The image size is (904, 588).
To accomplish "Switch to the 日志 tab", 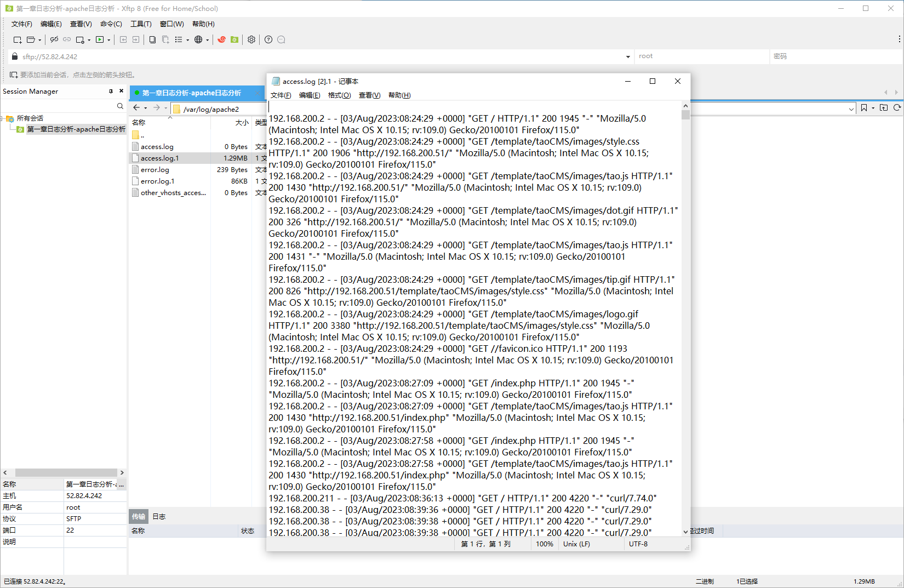I will tap(159, 517).
